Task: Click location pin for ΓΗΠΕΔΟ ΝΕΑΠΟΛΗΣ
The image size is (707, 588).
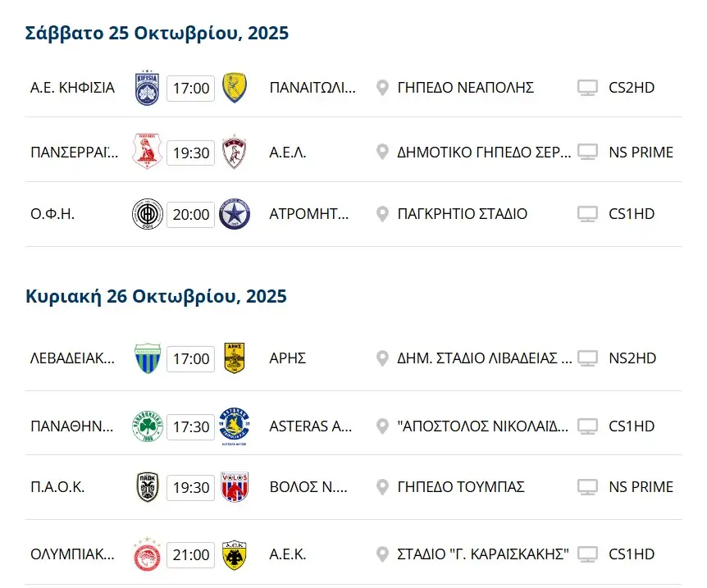Action: 382,88
